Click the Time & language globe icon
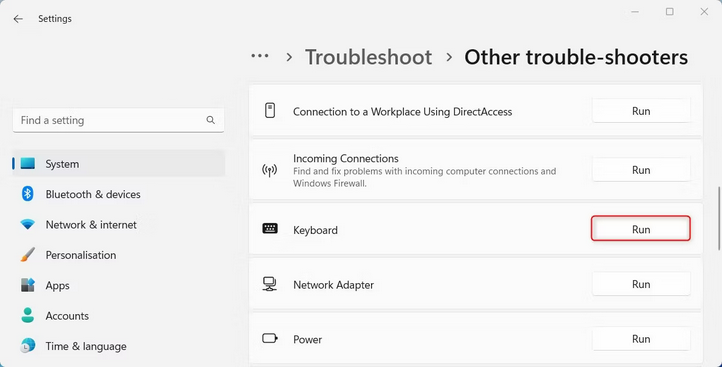This screenshot has width=722, height=367. 28,345
